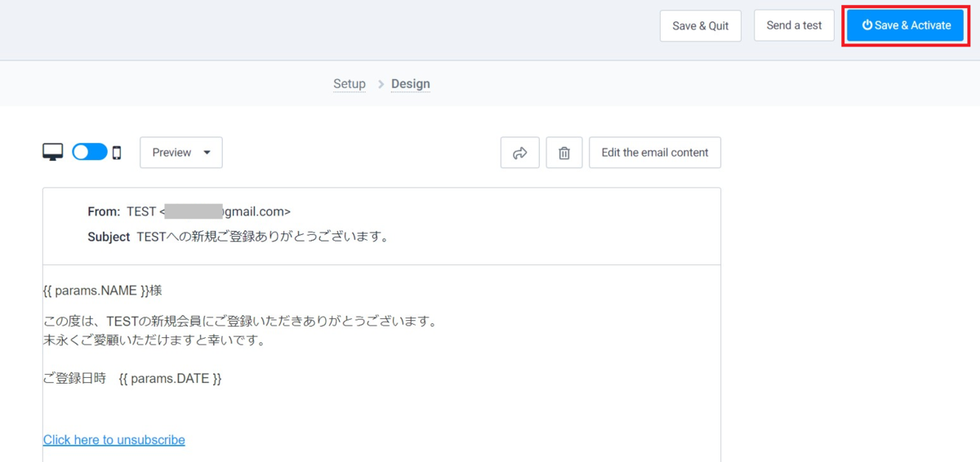The height and width of the screenshot is (462, 980).
Task: Click the Save & Activate button
Action: pyautogui.click(x=906, y=25)
